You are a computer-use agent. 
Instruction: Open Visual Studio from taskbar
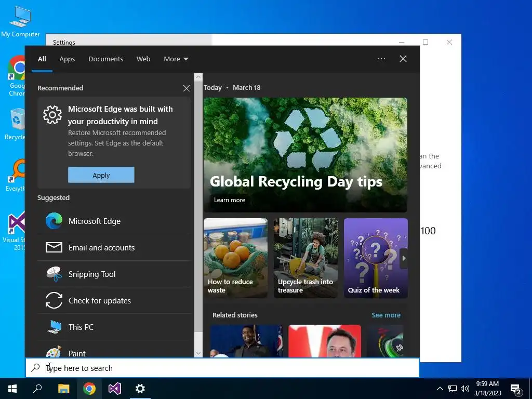115,389
